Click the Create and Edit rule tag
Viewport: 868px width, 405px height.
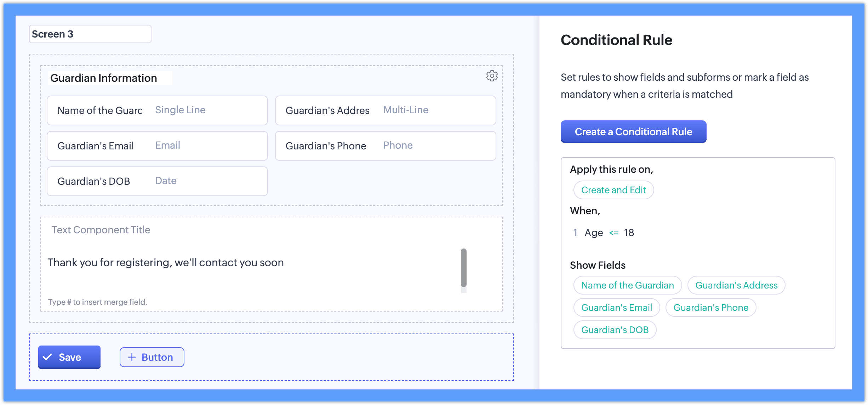click(x=613, y=190)
